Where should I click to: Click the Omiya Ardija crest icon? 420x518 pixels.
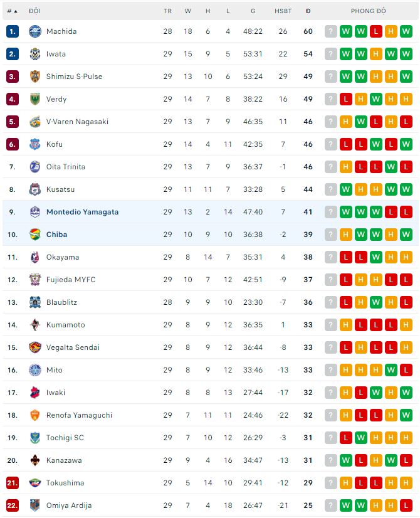[35, 505]
